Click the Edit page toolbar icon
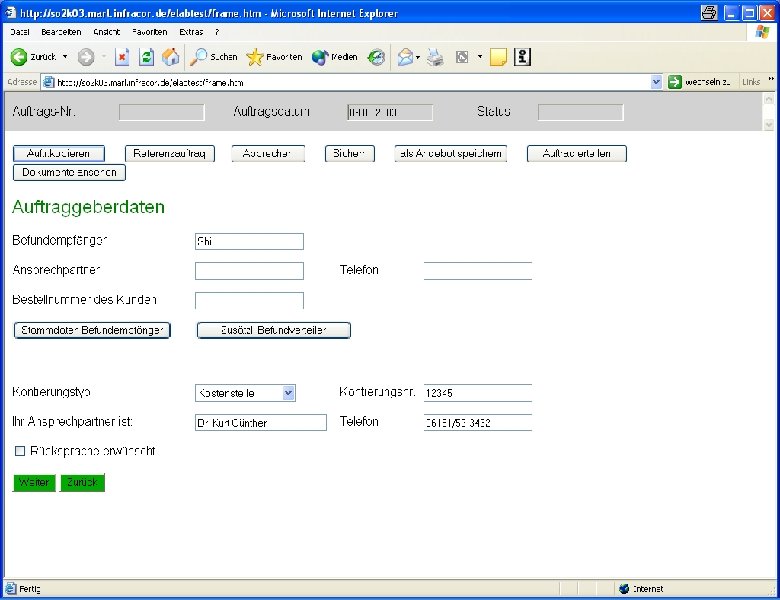 (x=462, y=57)
